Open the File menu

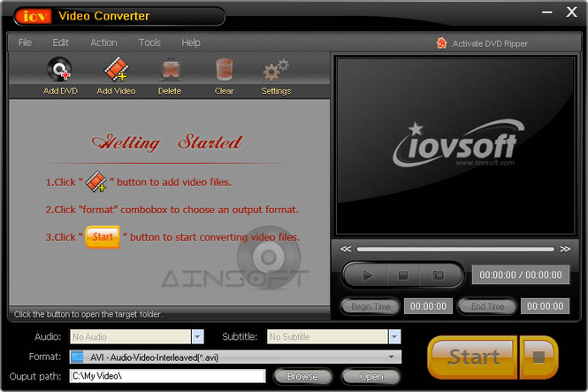(25, 42)
